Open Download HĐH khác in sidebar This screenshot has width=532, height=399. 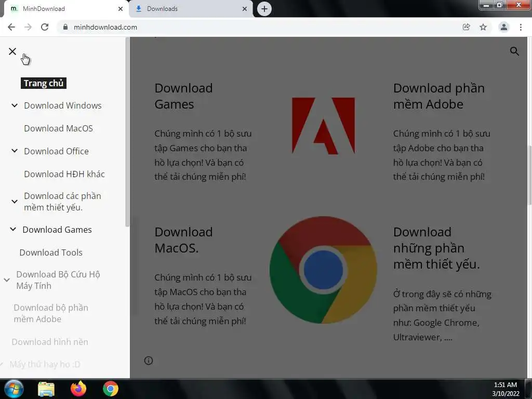tap(64, 174)
